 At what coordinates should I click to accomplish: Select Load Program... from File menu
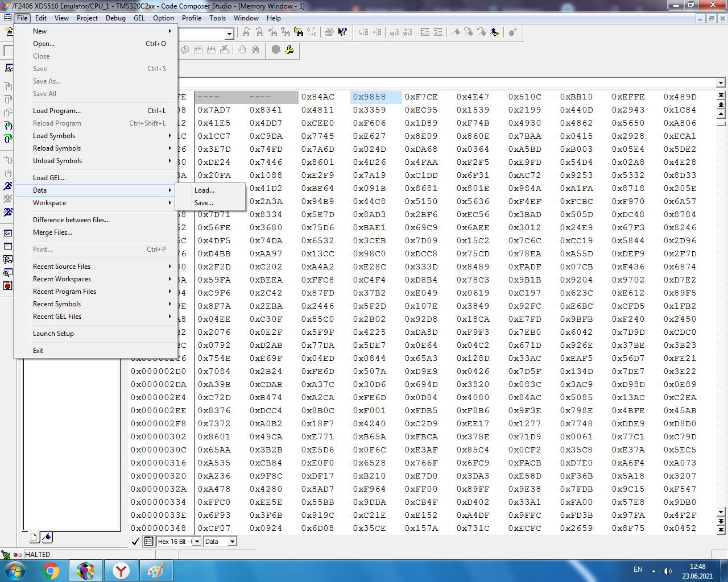[96, 111]
